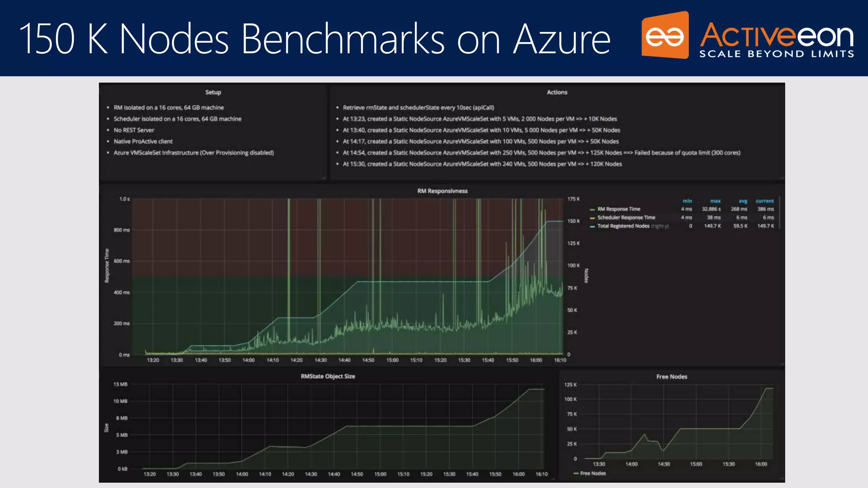Click the '125 K' tick on the Free Nodes axis
The image size is (868, 488).
(x=570, y=385)
